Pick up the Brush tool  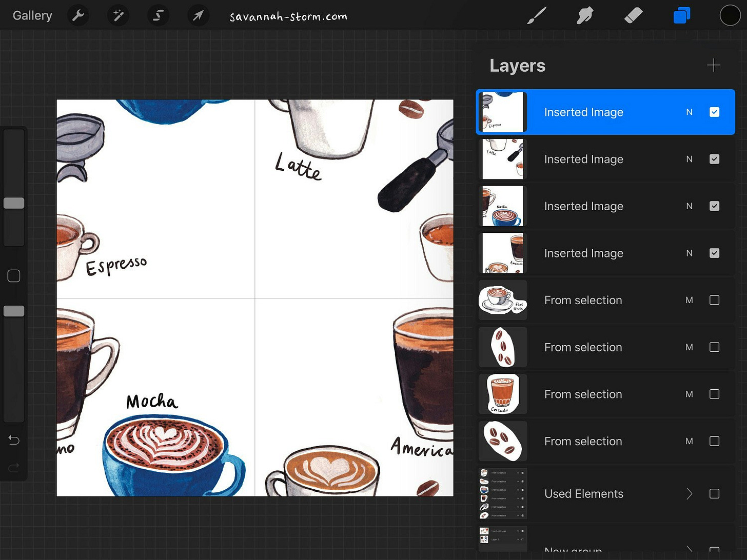tap(536, 15)
